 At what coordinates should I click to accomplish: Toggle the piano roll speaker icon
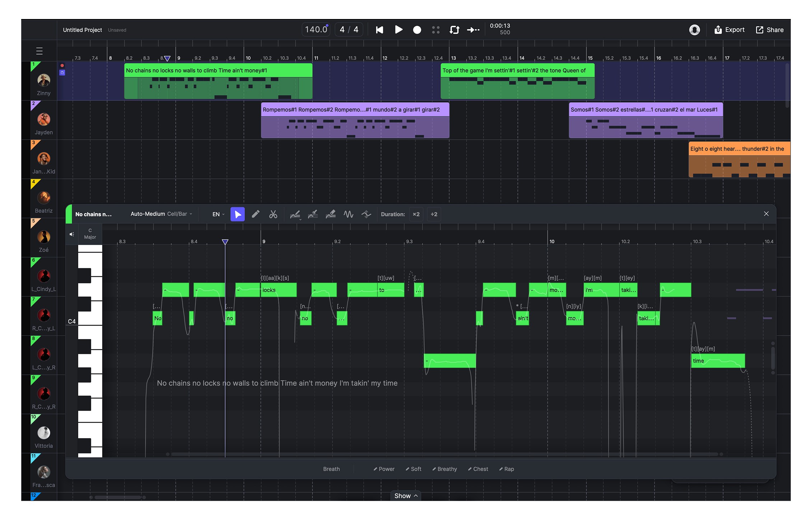[x=72, y=234]
